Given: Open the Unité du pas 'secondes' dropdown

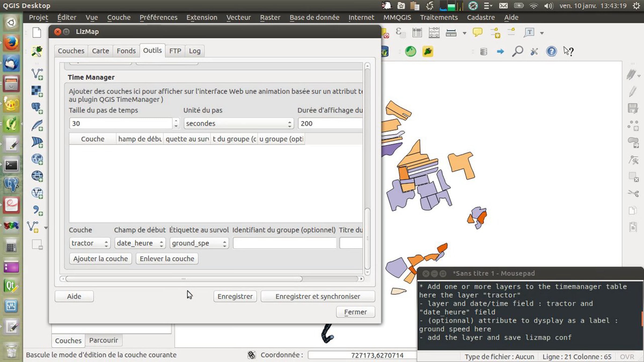Looking at the screenshot, I should pyautogui.click(x=239, y=123).
